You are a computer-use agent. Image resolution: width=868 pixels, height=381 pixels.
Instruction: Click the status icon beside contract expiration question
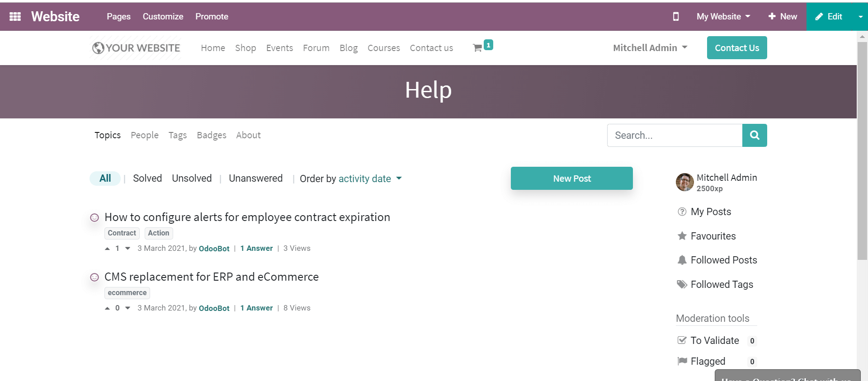[94, 217]
